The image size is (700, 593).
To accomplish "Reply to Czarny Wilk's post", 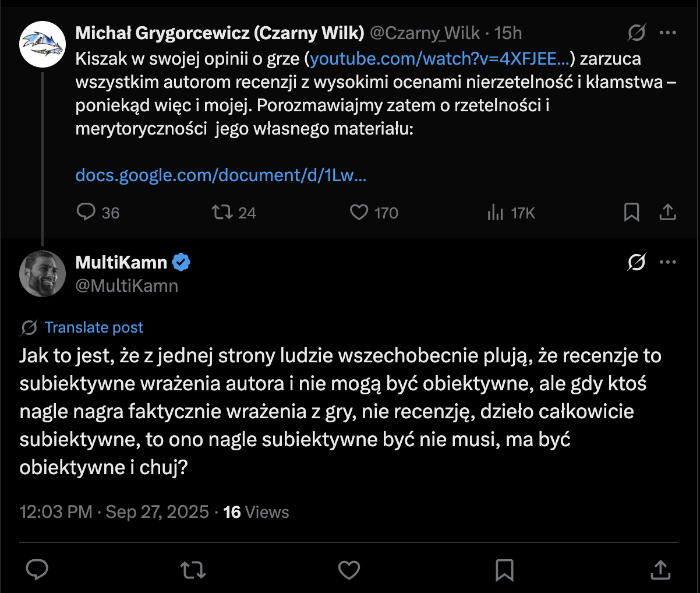I will pos(86,212).
